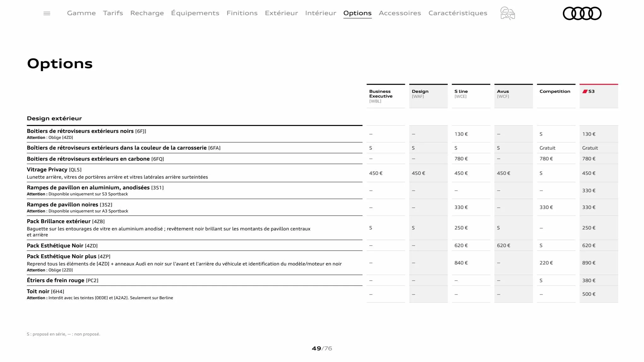Image resolution: width=644 pixels, height=362 pixels.
Task: Click the 250 € S line Pack Brillance price
Action: [x=461, y=228]
